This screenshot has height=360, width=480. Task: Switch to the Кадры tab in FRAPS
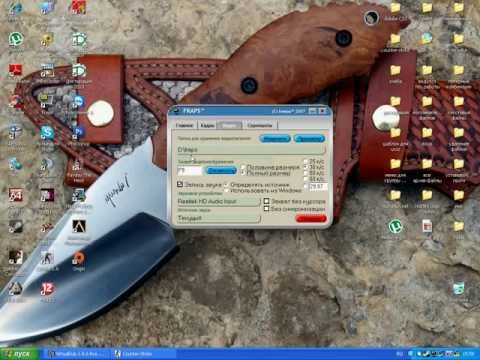207,125
